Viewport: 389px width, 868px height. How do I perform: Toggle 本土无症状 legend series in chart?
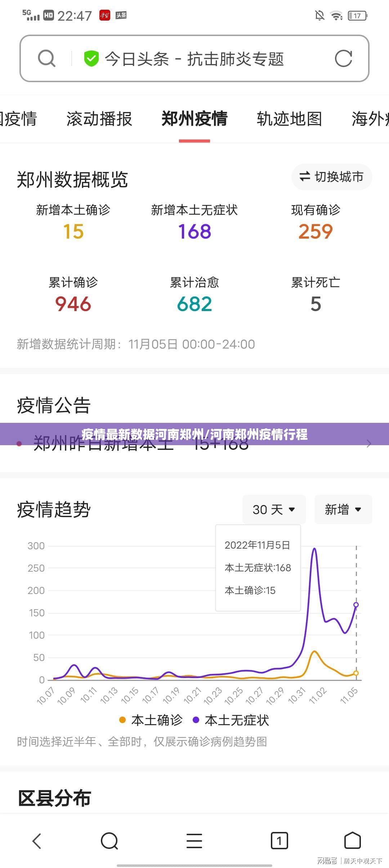[x=231, y=720]
